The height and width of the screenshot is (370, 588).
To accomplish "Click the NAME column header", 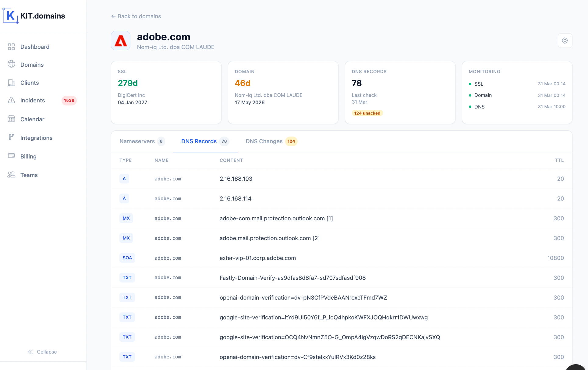I will click(x=161, y=160).
